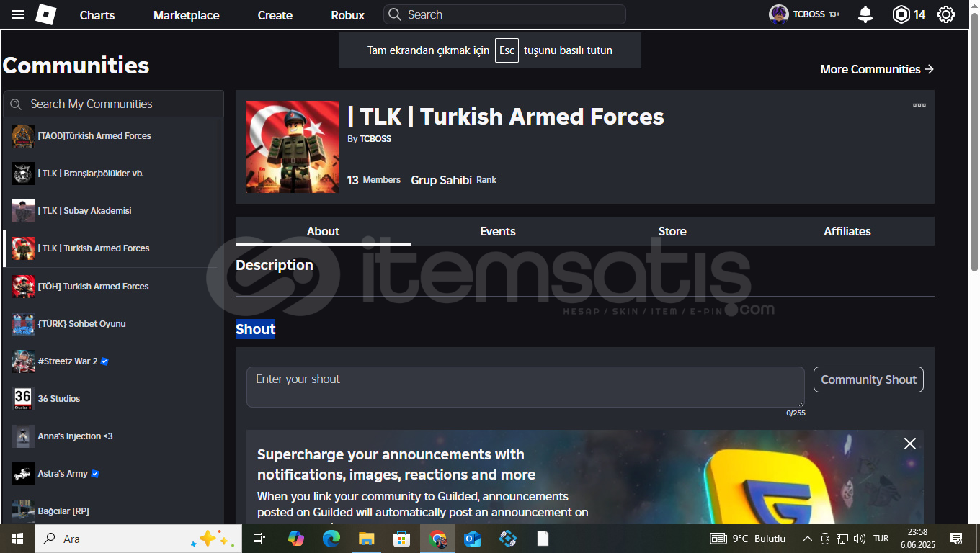The height and width of the screenshot is (553, 980).
Task: Open the hamburger navigation menu
Action: [x=18, y=14]
